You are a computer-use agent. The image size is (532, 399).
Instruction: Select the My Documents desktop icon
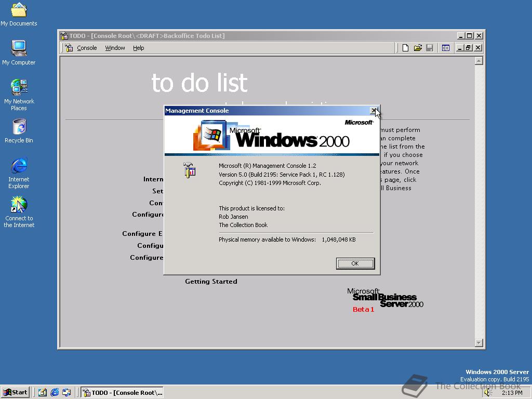coord(19,14)
